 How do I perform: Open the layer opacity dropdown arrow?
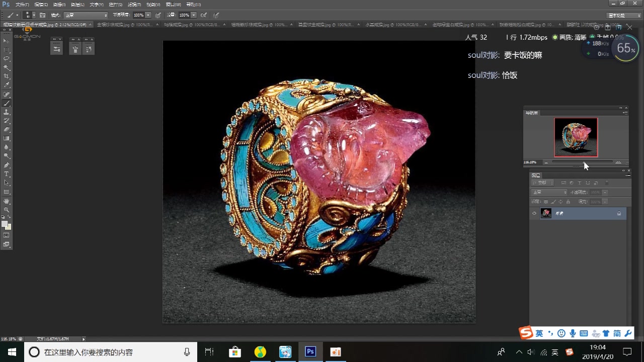605,193
